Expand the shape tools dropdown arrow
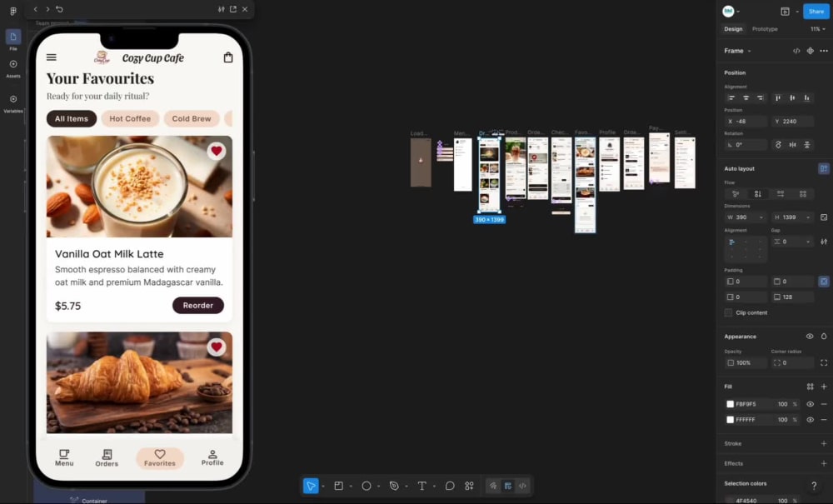This screenshot has width=833, height=504. pos(378,487)
